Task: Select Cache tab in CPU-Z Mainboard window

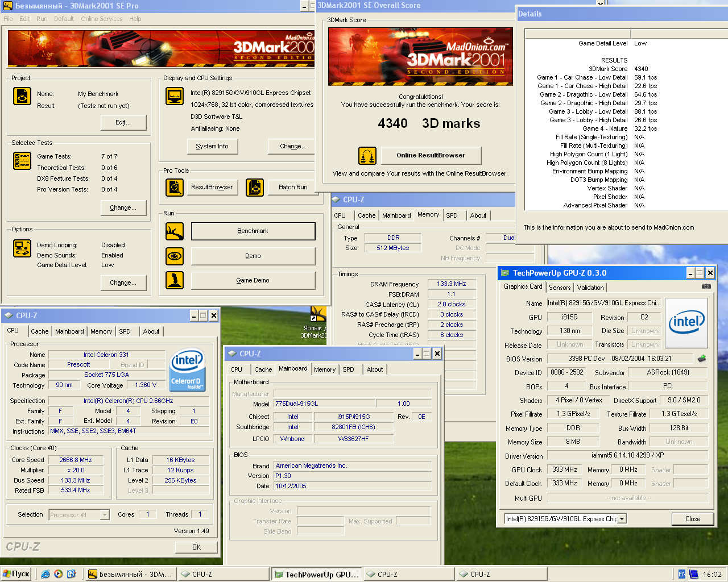Action: coord(263,369)
